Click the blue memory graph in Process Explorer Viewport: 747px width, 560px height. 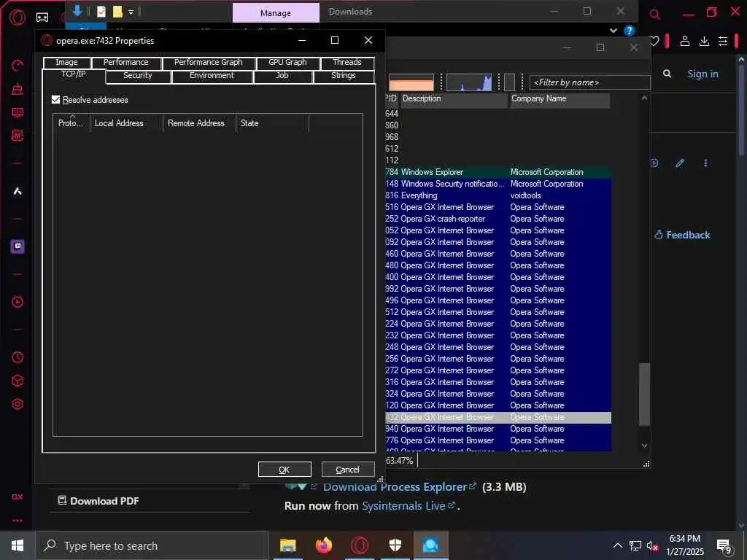[x=469, y=82]
